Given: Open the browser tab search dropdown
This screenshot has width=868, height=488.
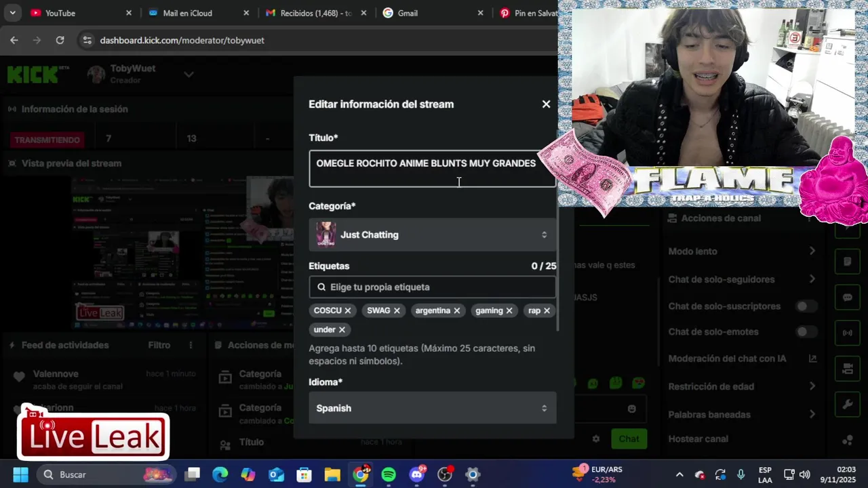Looking at the screenshot, I should click(x=12, y=13).
